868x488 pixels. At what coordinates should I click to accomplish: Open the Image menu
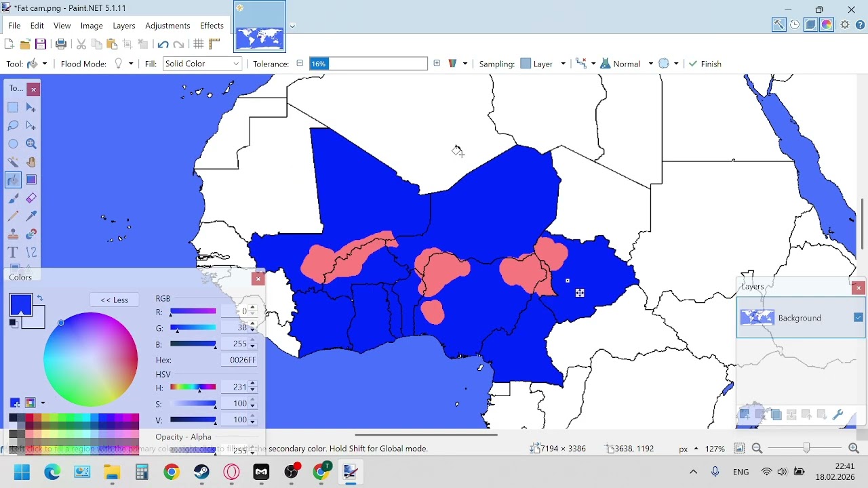click(x=92, y=26)
